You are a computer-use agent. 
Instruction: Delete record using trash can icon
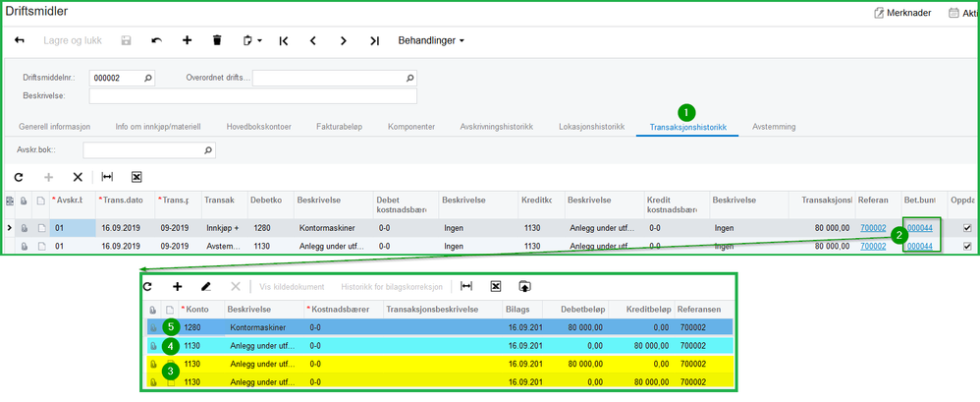tap(217, 41)
